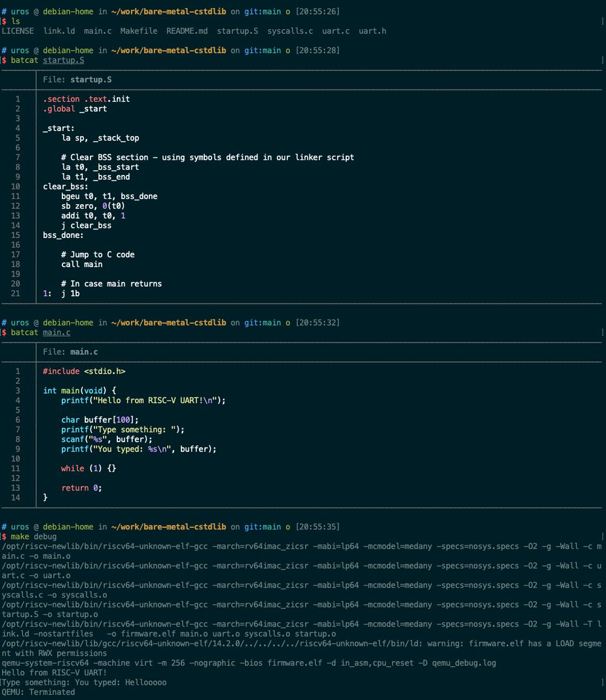Screen dimensions: 606x700
Task: Select the README.md file name
Action: (x=187, y=31)
